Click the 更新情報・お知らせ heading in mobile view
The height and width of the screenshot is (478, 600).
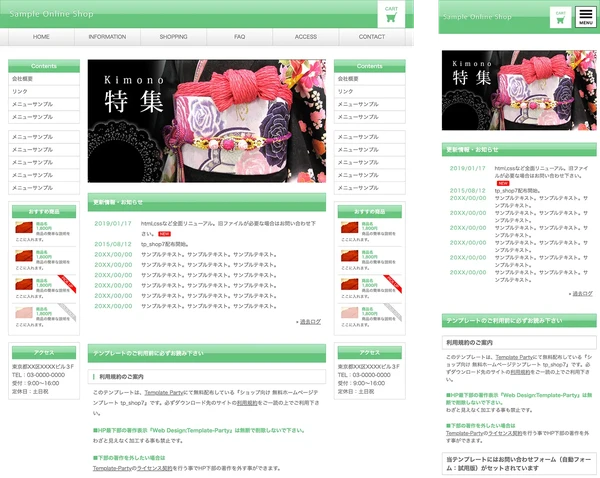pos(519,150)
